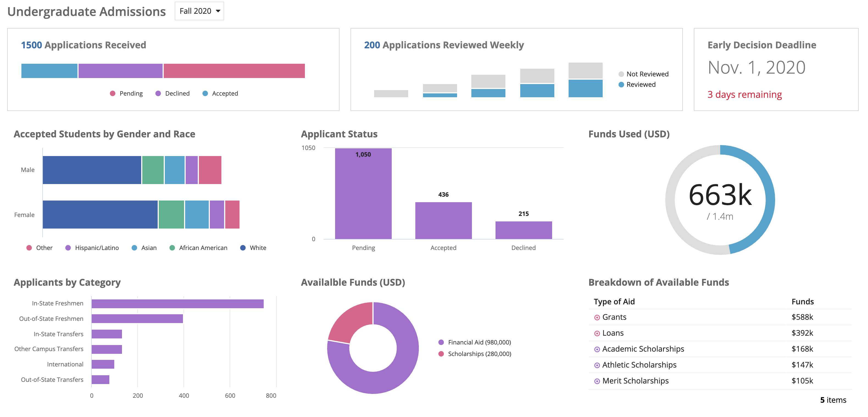The image size is (868, 417).
Task: Open the Fall 2020 term dropdown
Action: (x=199, y=11)
